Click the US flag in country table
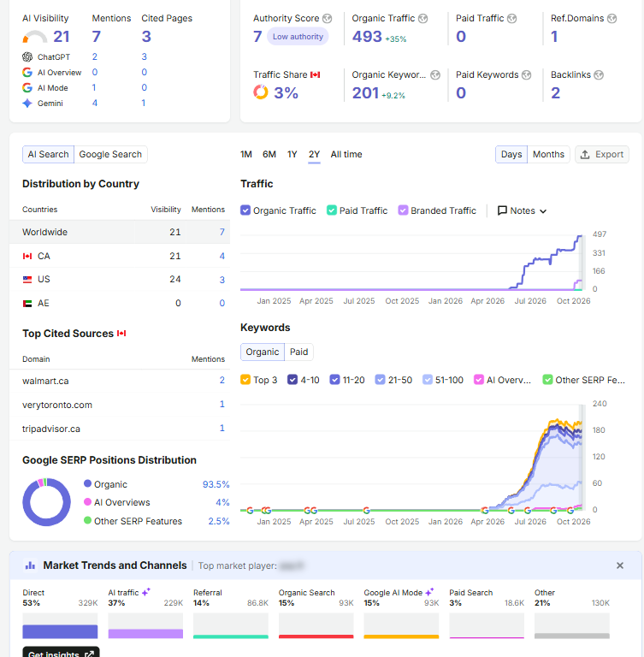 pyautogui.click(x=27, y=280)
